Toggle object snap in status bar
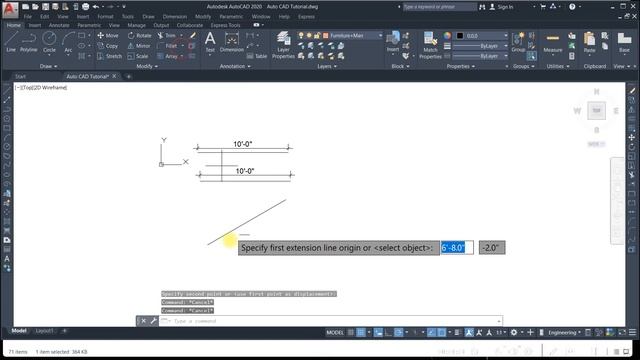Viewport: 640px width, 360px height. click(441, 332)
